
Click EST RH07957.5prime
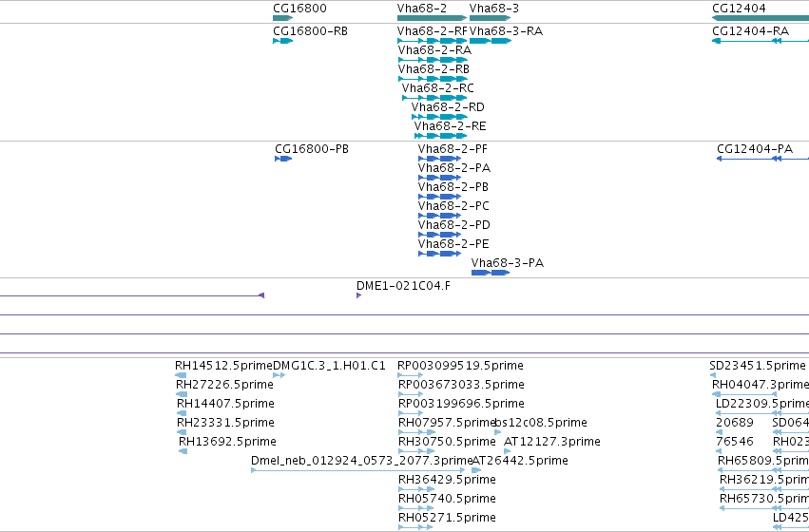click(x=447, y=423)
